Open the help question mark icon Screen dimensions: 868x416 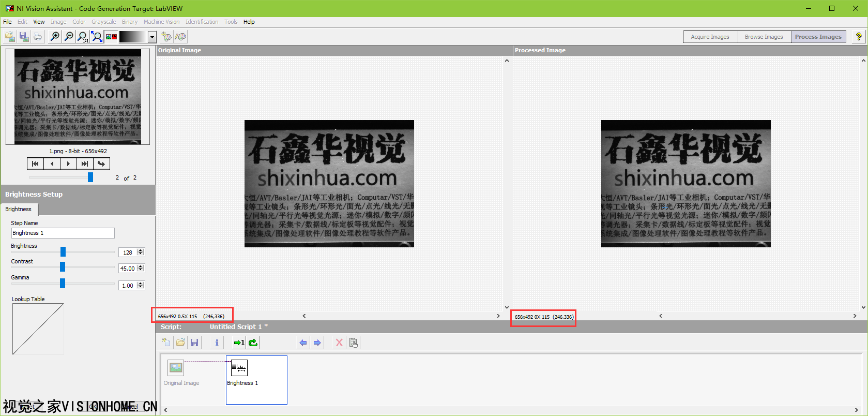point(859,37)
